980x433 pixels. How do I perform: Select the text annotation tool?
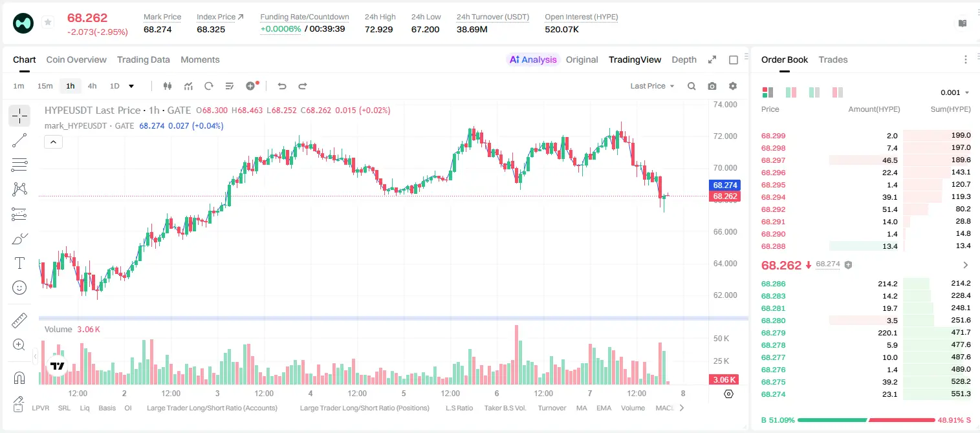tap(19, 263)
